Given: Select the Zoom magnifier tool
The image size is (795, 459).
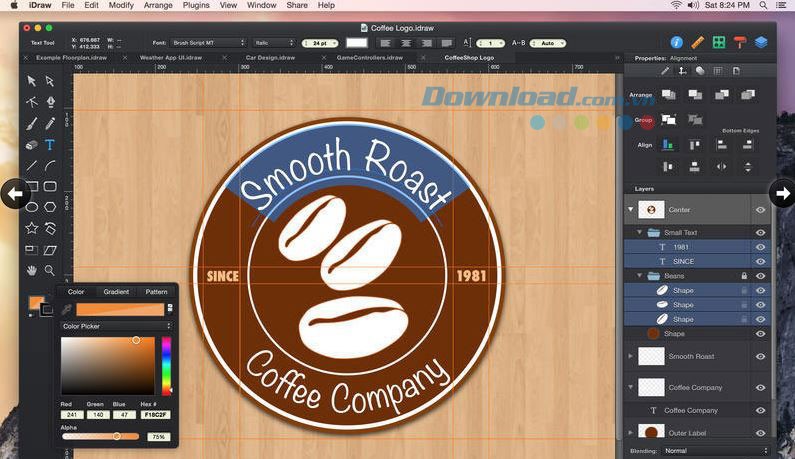Looking at the screenshot, I should tap(50, 270).
